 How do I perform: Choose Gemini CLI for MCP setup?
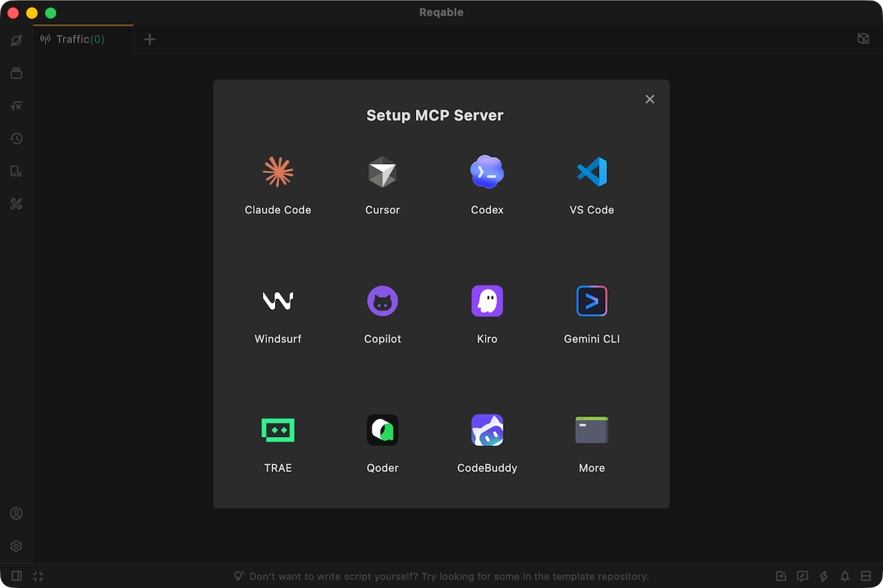click(592, 314)
